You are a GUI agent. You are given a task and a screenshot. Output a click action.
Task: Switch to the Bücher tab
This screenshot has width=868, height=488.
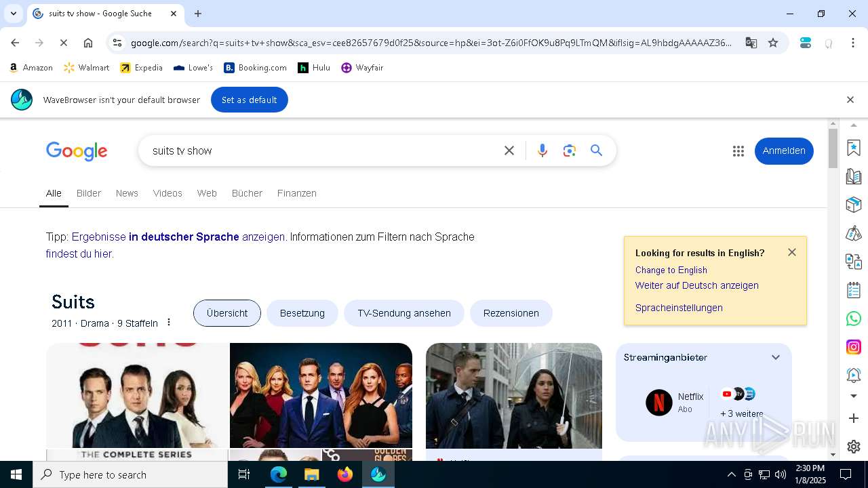click(x=247, y=193)
